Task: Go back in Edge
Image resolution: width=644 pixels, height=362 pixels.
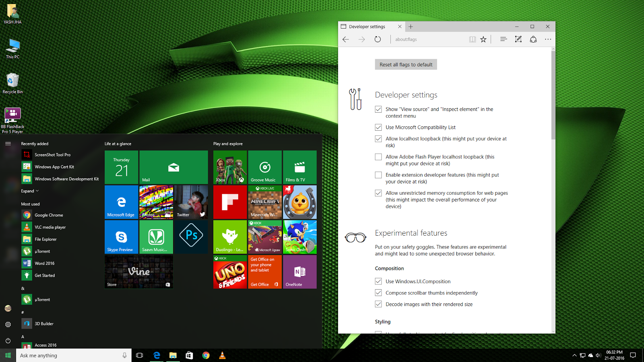Action: (x=346, y=39)
